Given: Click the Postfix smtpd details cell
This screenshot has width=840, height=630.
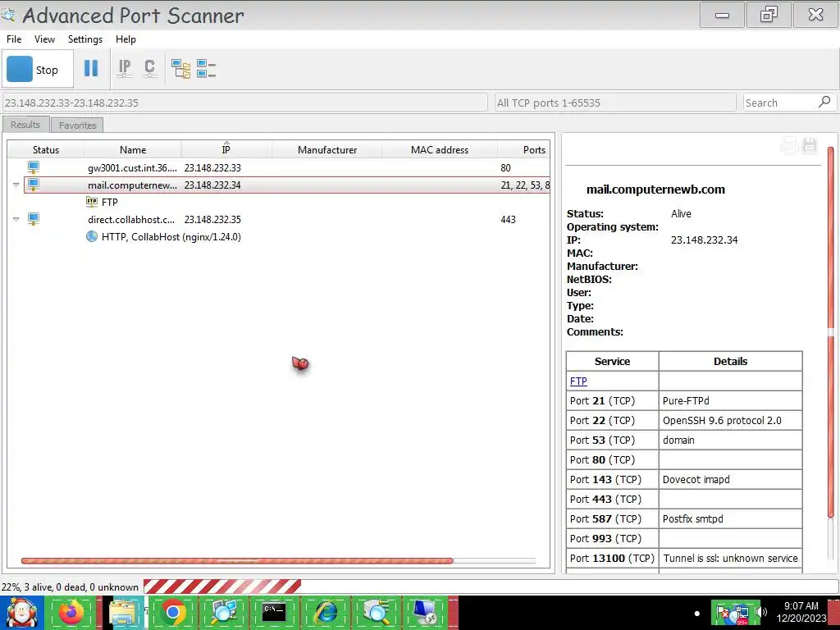Looking at the screenshot, I should (x=731, y=518).
